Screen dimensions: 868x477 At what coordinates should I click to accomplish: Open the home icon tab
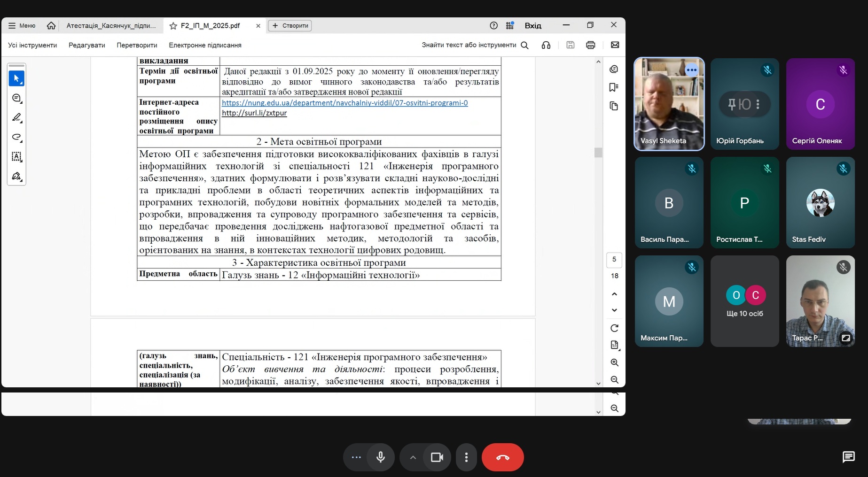coord(51,25)
